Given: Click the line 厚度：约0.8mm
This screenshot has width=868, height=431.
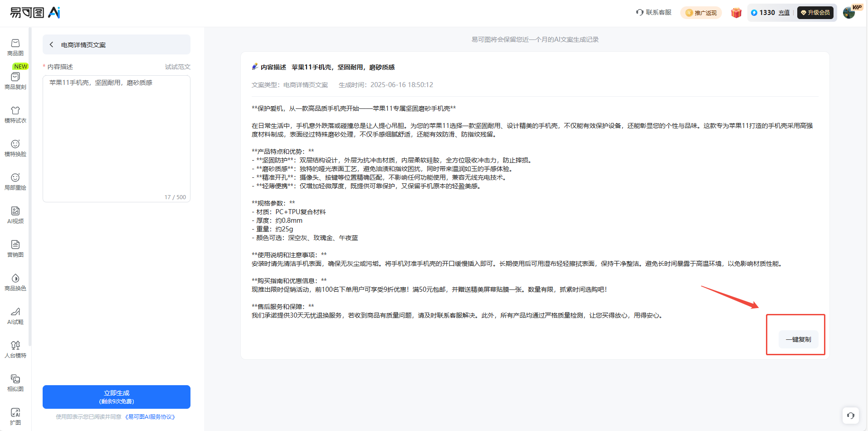Looking at the screenshot, I should [x=277, y=220].
